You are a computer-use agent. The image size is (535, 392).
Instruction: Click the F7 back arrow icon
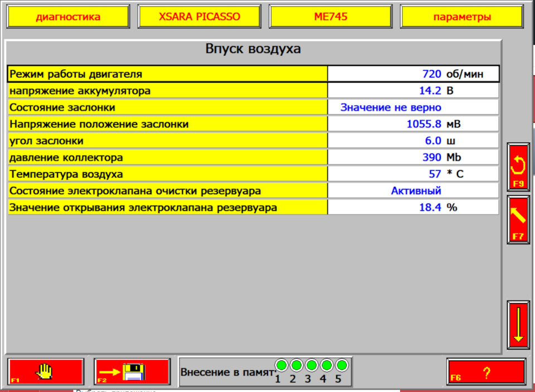pos(518,219)
